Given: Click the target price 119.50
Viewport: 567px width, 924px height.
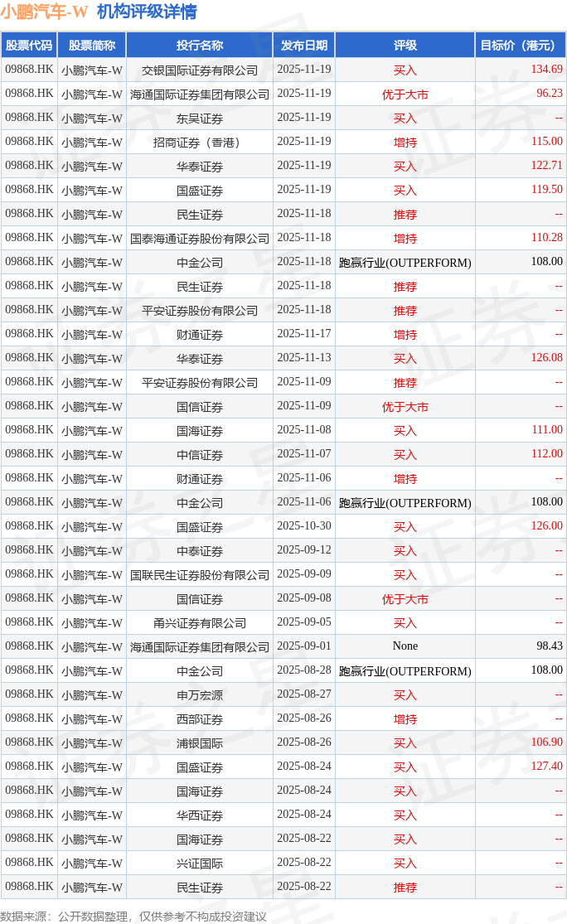Looking at the screenshot, I should 546,190.
